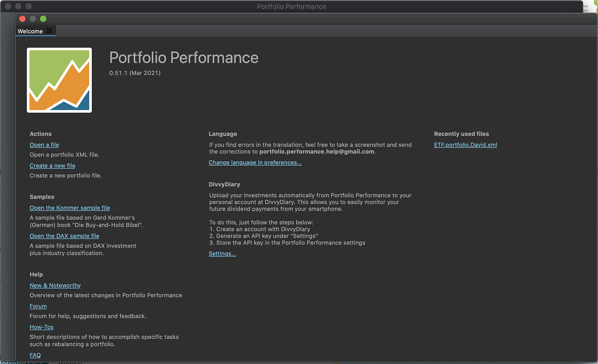Open a file link under Actions

click(x=44, y=145)
